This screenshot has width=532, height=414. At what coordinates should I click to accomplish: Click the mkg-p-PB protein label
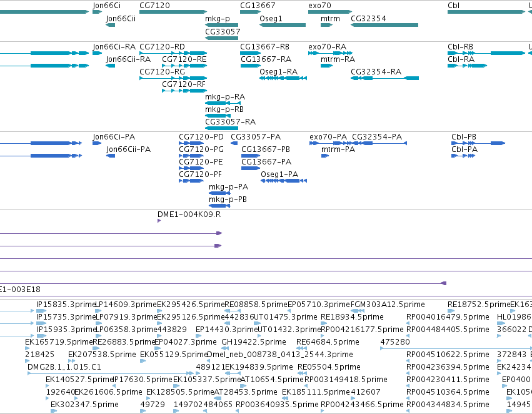228,199
